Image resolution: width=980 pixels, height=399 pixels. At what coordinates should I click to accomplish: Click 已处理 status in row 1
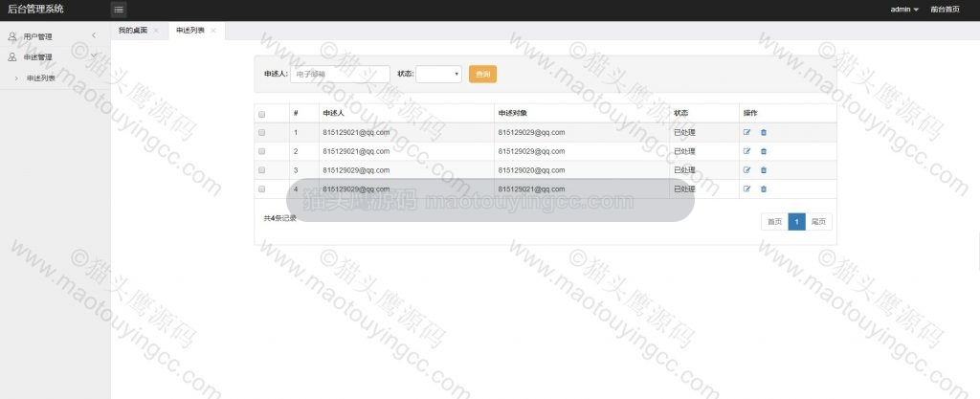(x=684, y=132)
